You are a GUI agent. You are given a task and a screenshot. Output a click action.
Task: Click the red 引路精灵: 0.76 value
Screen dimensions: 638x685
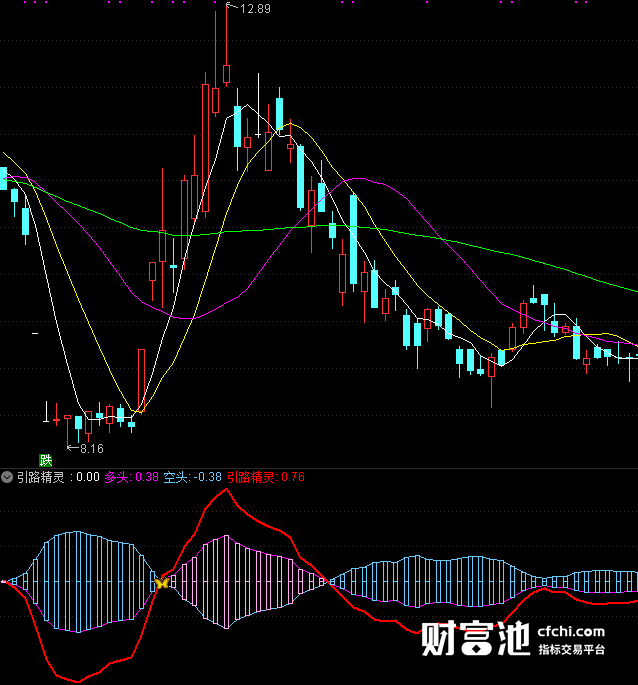coord(266,477)
